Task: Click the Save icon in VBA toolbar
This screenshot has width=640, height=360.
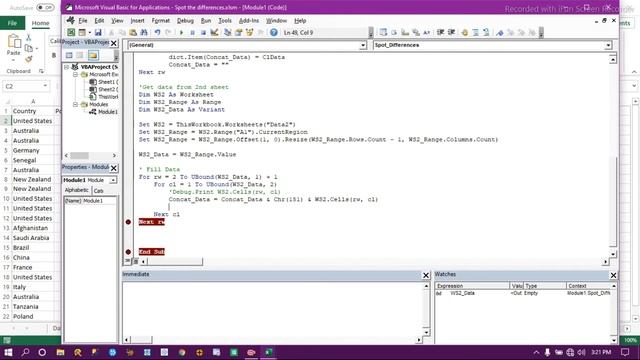Action: tap(98, 32)
